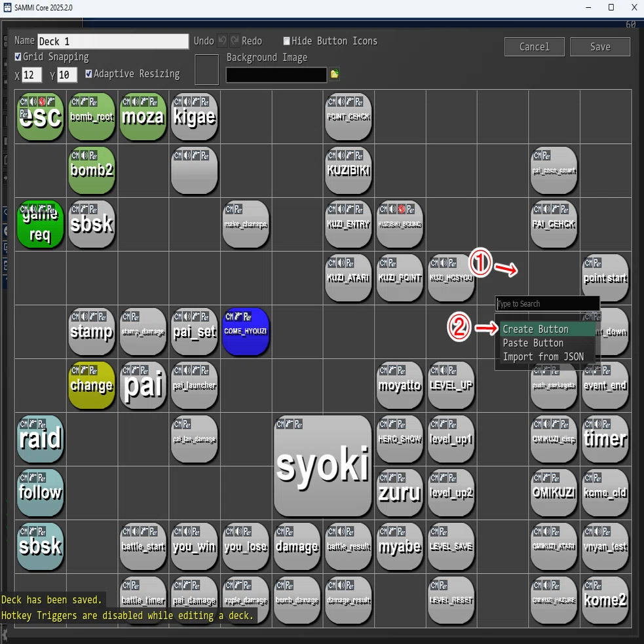This screenshot has width=644, height=644.
Task: Select the pai_set deck button
Action: pos(195,331)
